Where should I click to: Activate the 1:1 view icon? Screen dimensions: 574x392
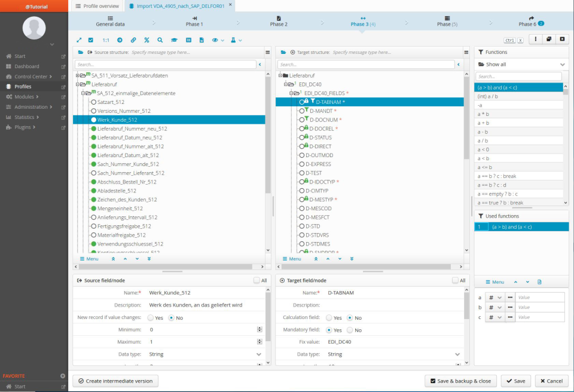[x=105, y=40]
